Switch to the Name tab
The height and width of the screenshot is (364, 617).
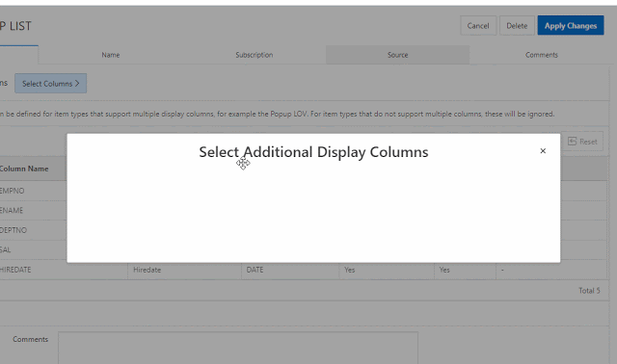(111, 55)
